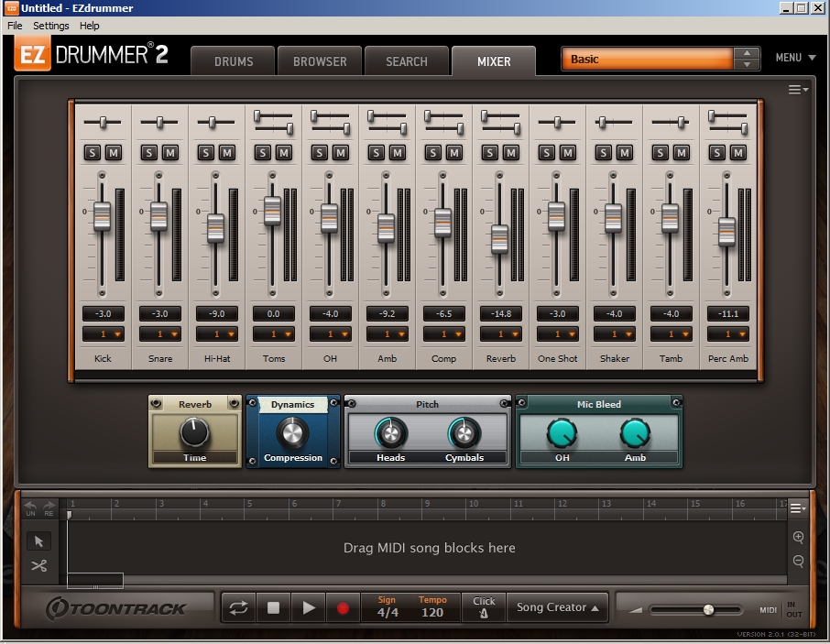This screenshot has height=644, width=830.
Task: Open the Kick output channel dropdown
Action: point(104,333)
